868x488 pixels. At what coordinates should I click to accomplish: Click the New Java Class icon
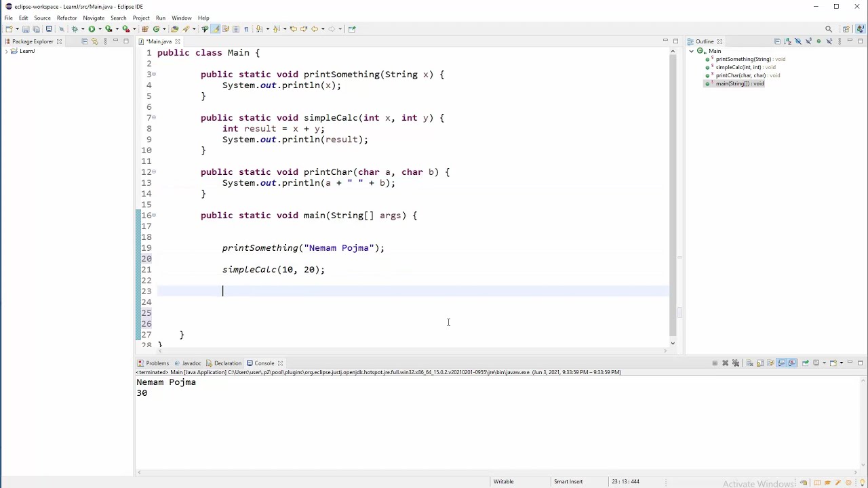coord(156,28)
